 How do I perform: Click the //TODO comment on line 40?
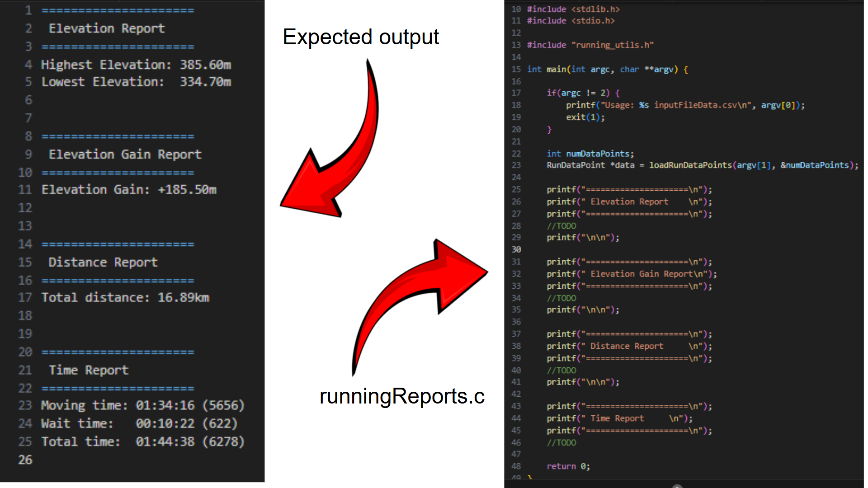point(561,370)
